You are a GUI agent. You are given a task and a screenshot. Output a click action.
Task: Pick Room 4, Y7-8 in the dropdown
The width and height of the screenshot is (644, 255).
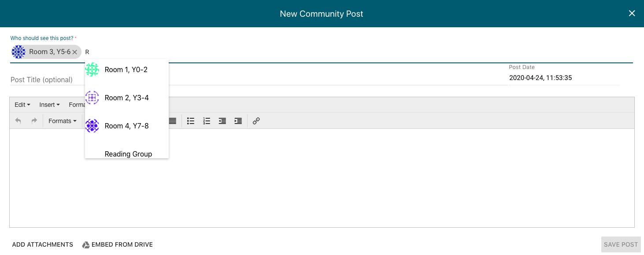click(126, 126)
